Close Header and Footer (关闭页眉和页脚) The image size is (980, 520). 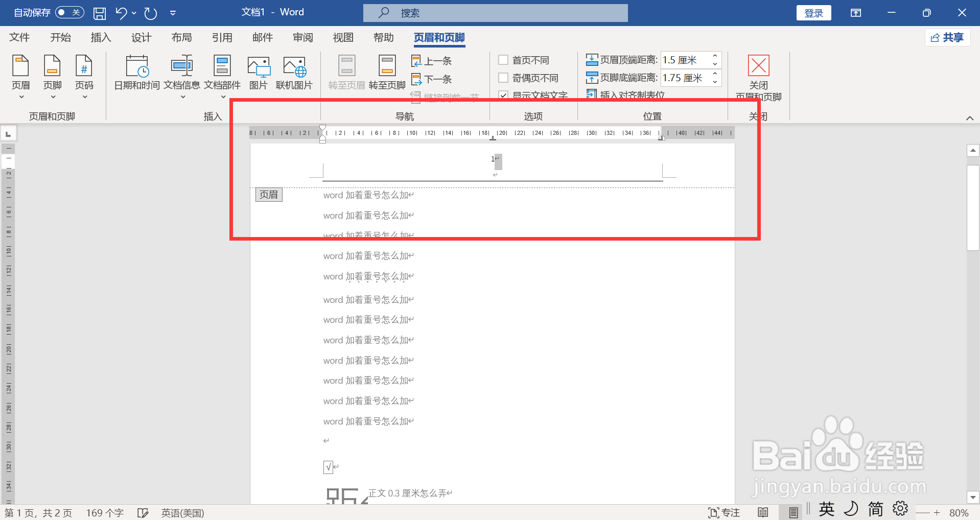point(759,78)
